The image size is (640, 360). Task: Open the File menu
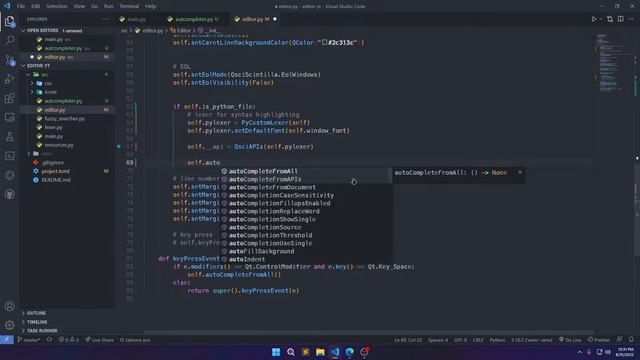tap(21, 6)
